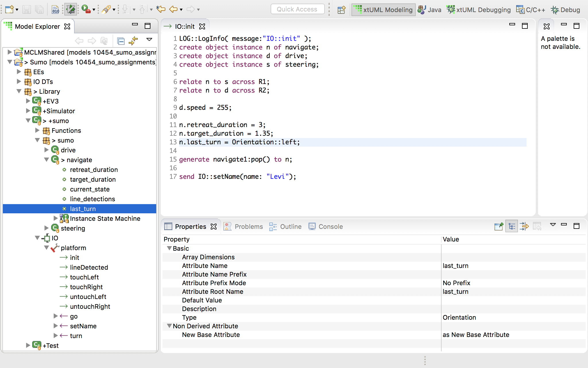Open the Run external tools dropdown arrow
Image resolution: width=588 pixels, height=368 pixels.
(94, 10)
